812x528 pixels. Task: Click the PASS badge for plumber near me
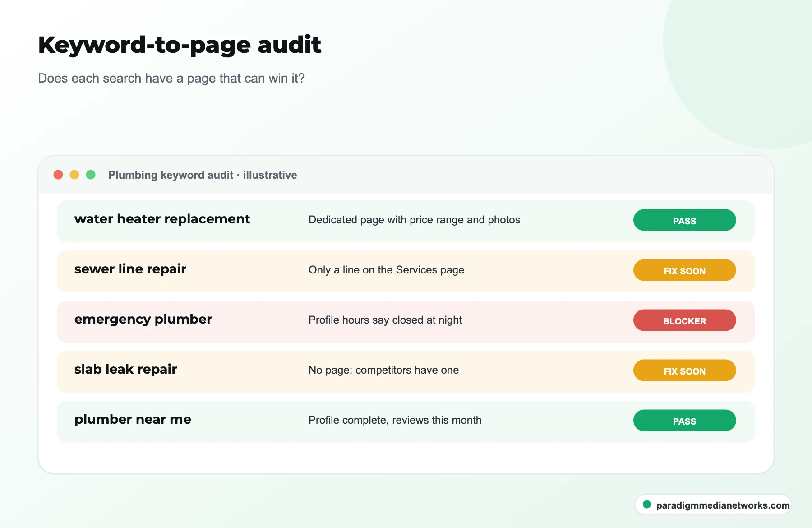pyautogui.click(x=684, y=421)
